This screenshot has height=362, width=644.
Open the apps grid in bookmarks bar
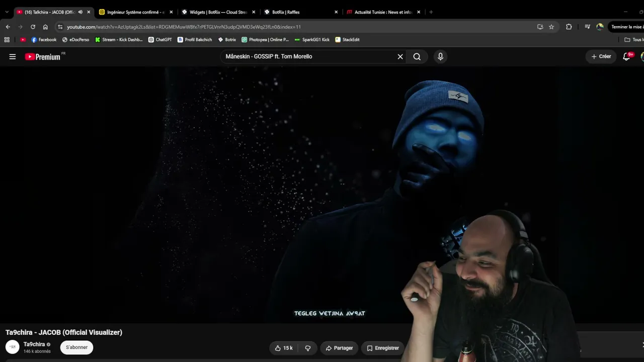tap(7, 40)
